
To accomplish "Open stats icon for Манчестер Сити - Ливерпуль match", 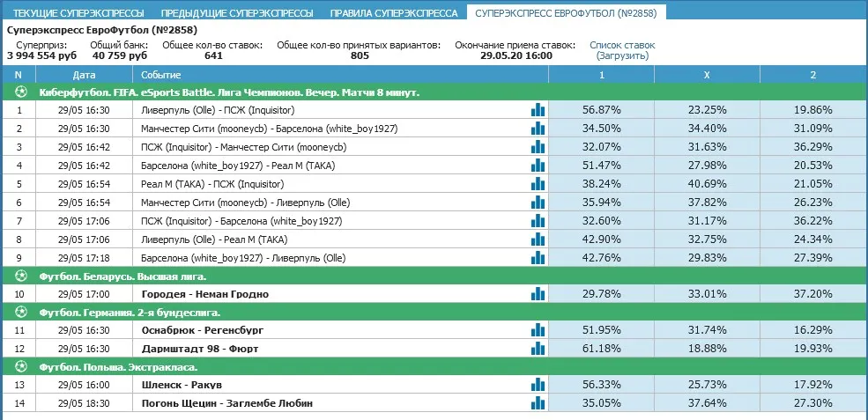I will pyautogui.click(x=538, y=202).
